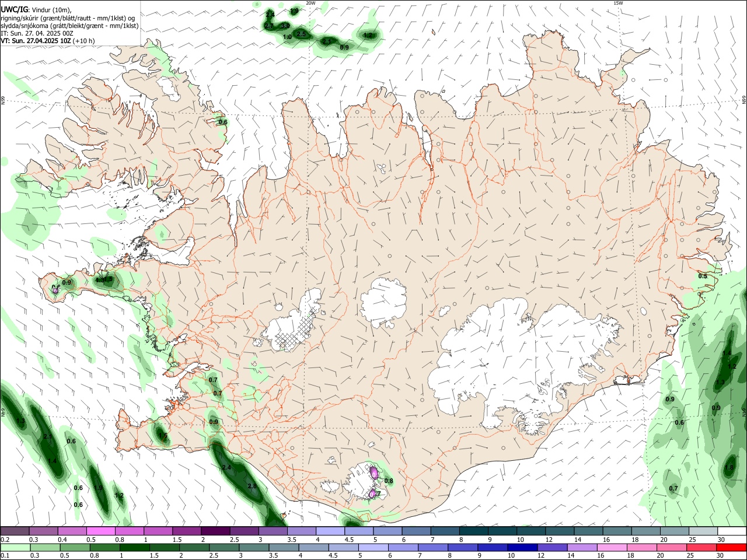The height and width of the screenshot is (560, 747).
Task: Select the palest green 0.1 rain legend swatch
Action: [15, 548]
